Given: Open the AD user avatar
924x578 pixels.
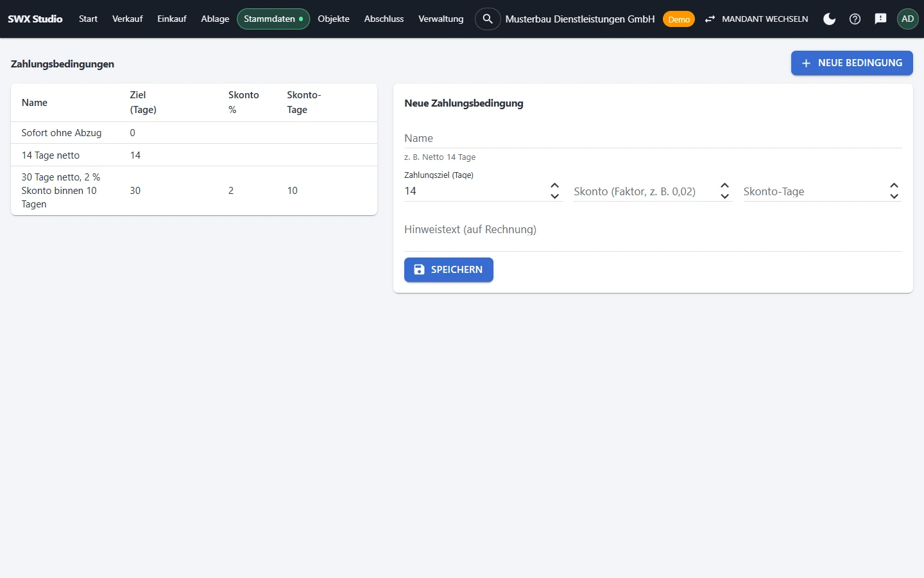Looking at the screenshot, I should pyautogui.click(x=907, y=19).
